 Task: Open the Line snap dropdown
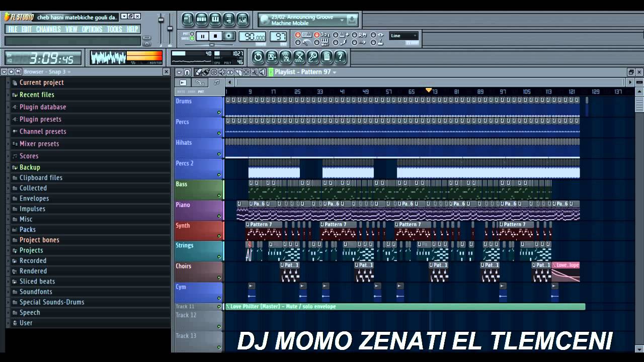click(x=404, y=36)
